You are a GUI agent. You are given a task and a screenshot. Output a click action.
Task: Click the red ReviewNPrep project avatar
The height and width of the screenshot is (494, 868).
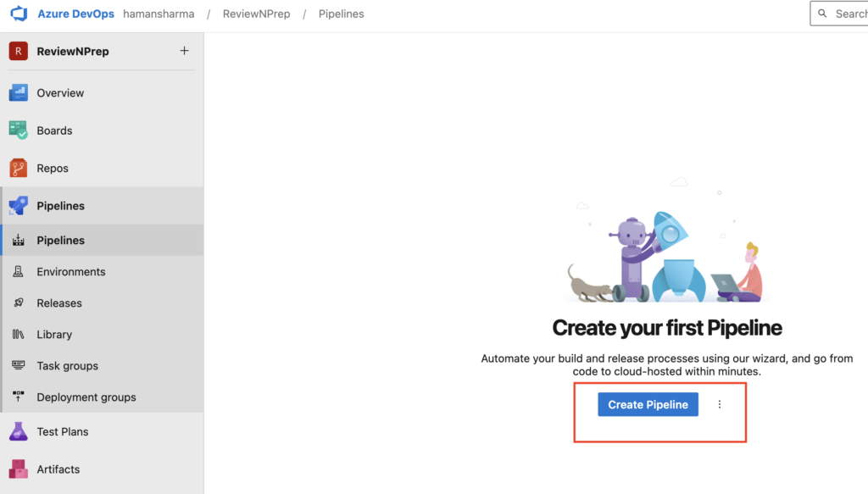point(19,51)
